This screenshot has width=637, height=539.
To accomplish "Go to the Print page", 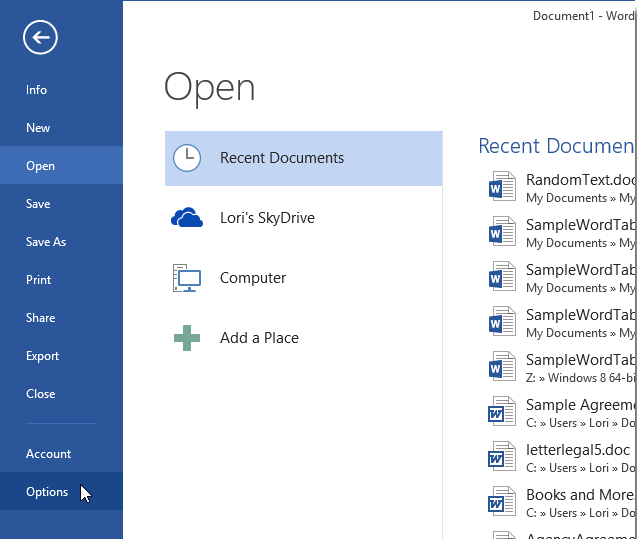I will click(x=39, y=280).
